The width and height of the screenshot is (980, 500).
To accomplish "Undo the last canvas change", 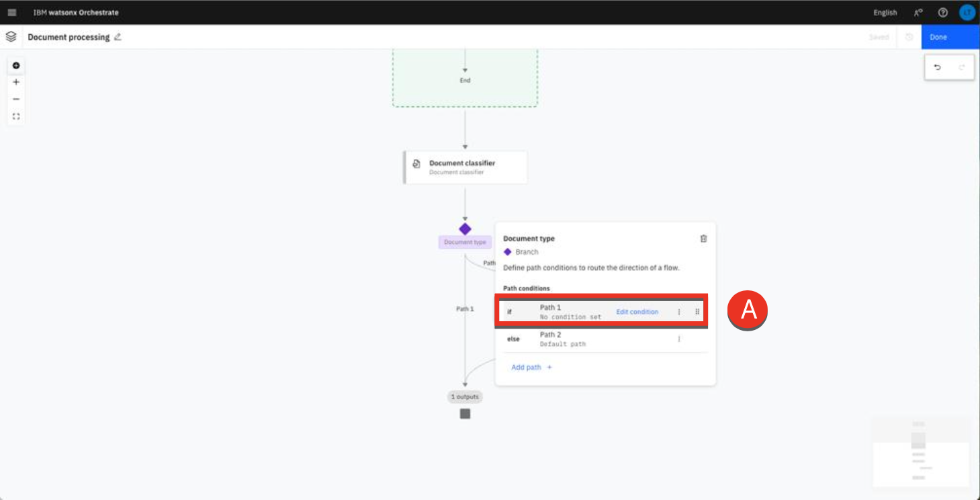I will pos(938,67).
